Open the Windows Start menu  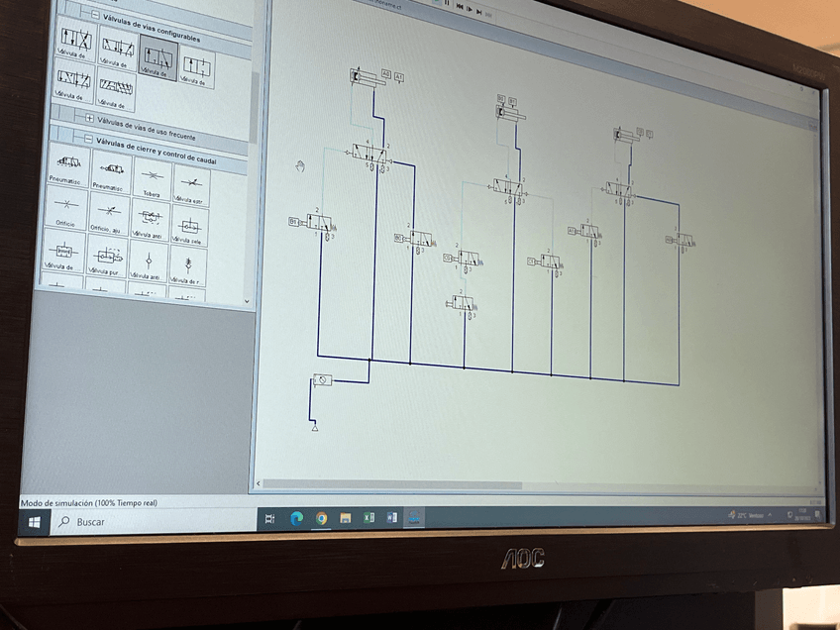35,522
